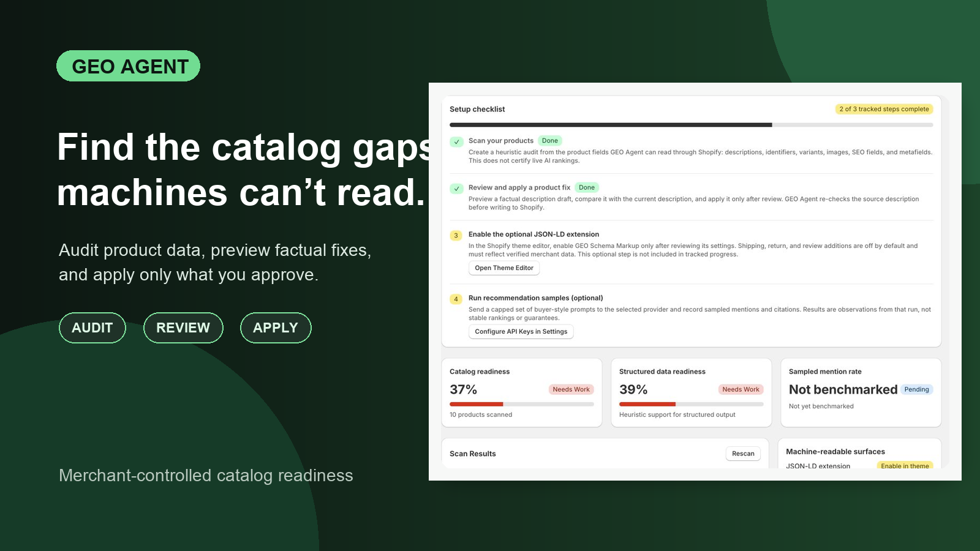Click the Structured data readiness progress bar
Viewport: 980px width, 551px height.
click(x=692, y=404)
